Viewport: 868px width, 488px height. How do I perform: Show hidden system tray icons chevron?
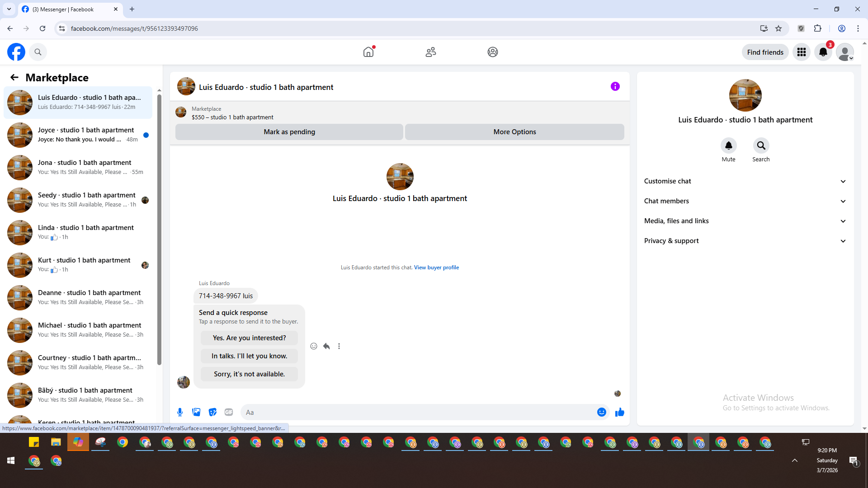pyautogui.click(x=795, y=460)
